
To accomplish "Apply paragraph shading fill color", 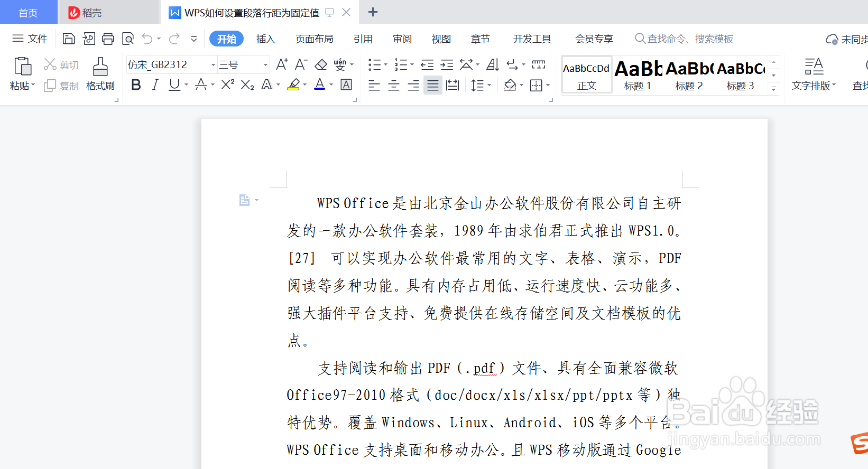I will coord(510,85).
